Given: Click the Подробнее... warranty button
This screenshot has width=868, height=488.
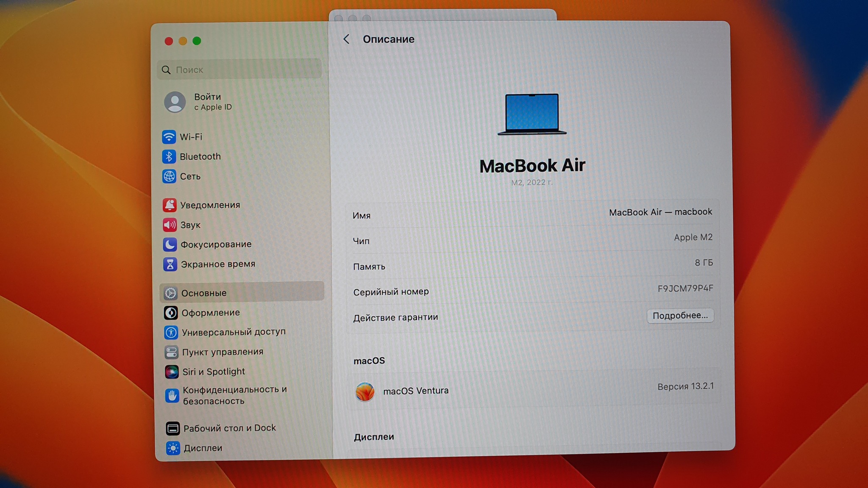Looking at the screenshot, I should pyautogui.click(x=680, y=316).
